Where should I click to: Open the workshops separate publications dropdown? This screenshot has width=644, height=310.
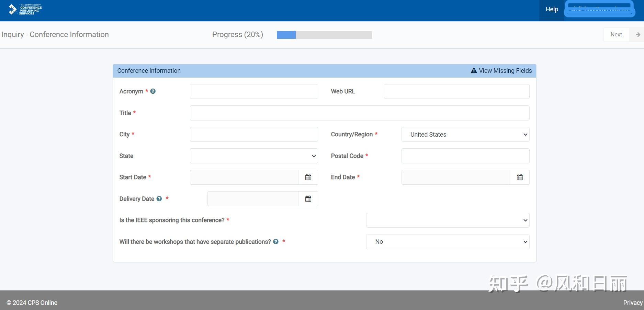click(x=448, y=242)
